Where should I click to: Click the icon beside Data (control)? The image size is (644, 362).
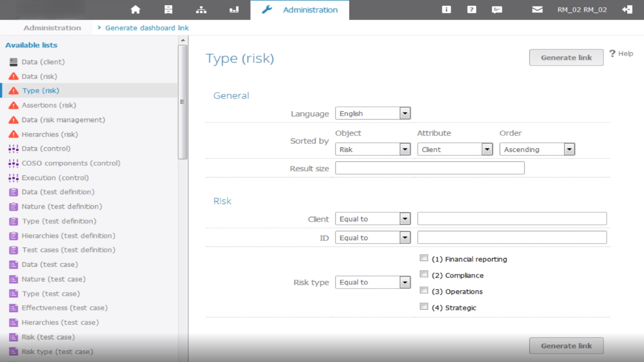pyautogui.click(x=14, y=148)
